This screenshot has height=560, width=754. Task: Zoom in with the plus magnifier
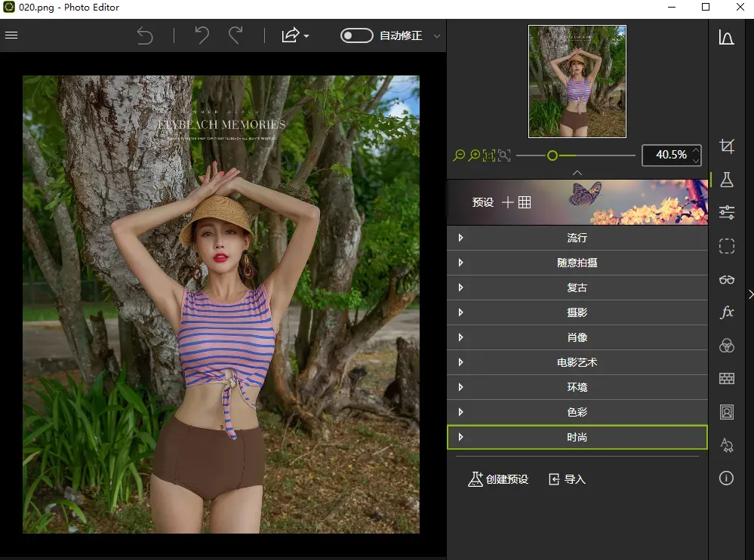point(474,155)
